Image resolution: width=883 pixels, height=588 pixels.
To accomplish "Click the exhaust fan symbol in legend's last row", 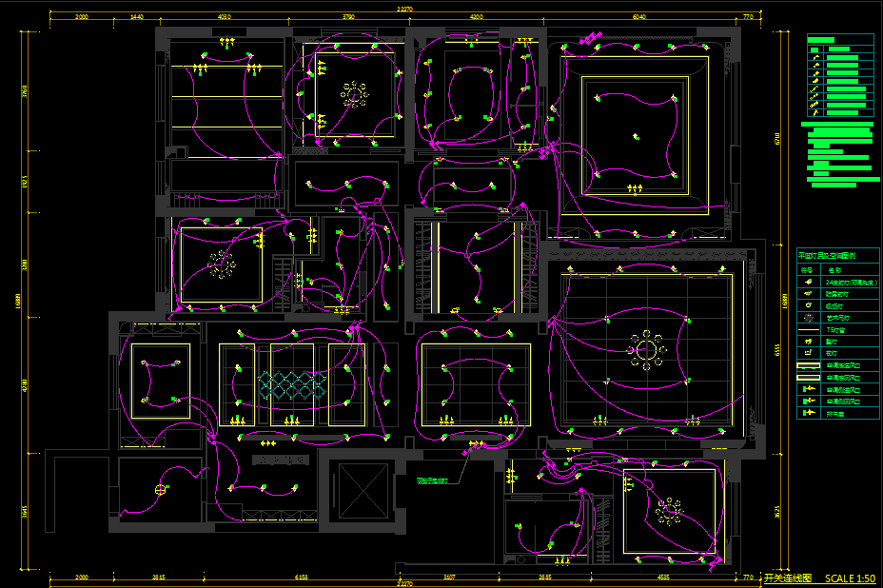I will point(809,413).
